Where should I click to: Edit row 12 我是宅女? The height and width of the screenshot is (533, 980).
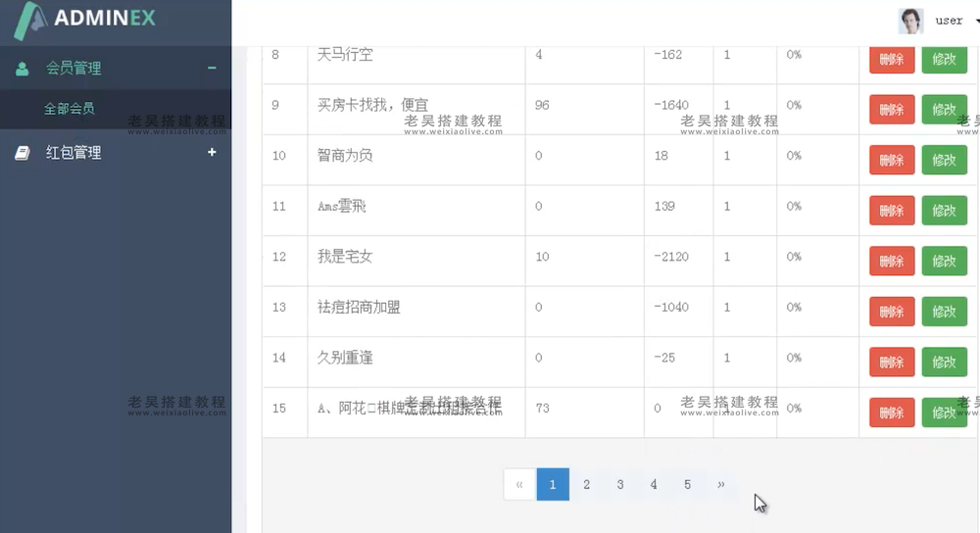pos(945,262)
